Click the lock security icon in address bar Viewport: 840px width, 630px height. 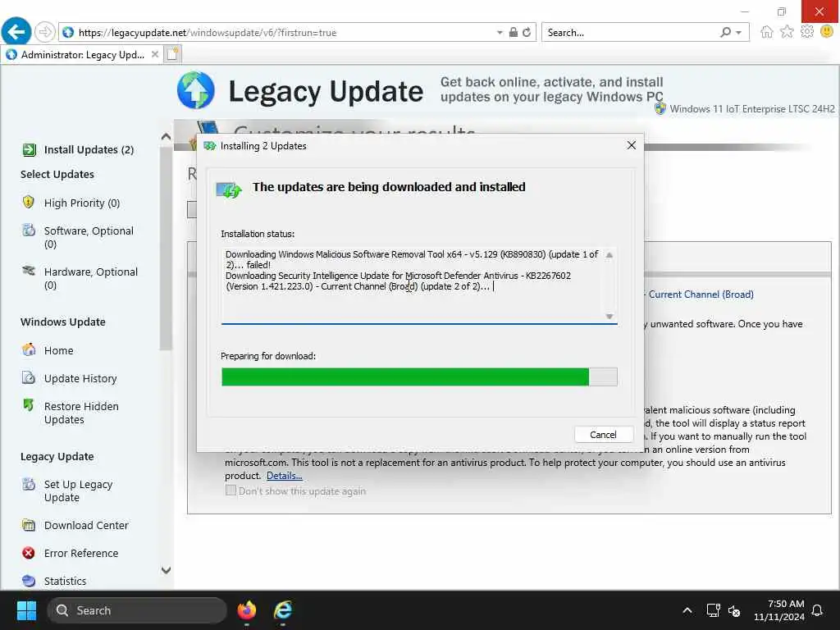click(x=514, y=32)
